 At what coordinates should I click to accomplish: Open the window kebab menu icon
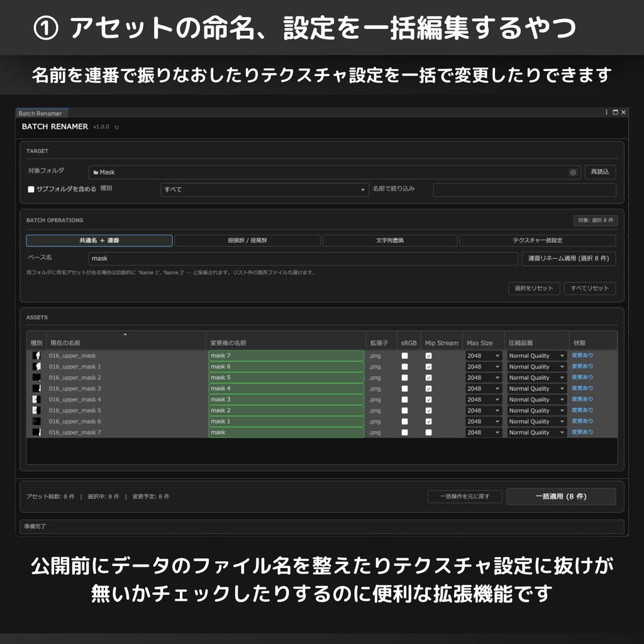pyautogui.click(x=606, y=112)
